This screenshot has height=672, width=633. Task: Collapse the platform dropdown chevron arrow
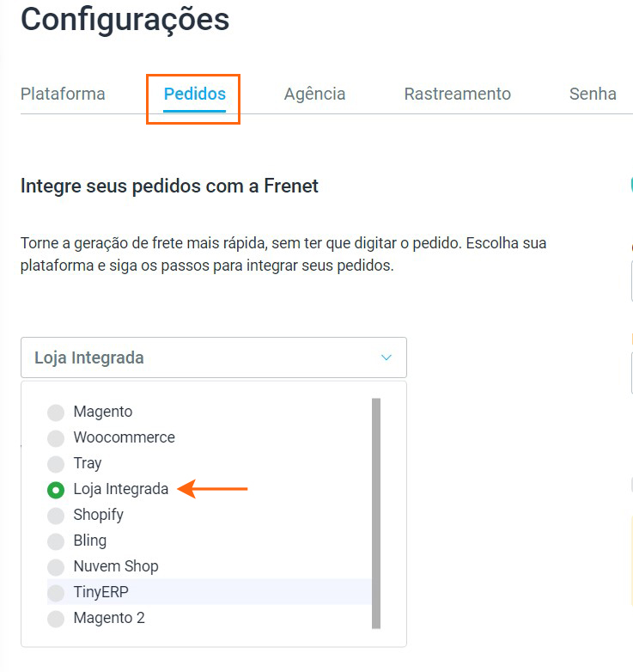click(x=386, y=357)
